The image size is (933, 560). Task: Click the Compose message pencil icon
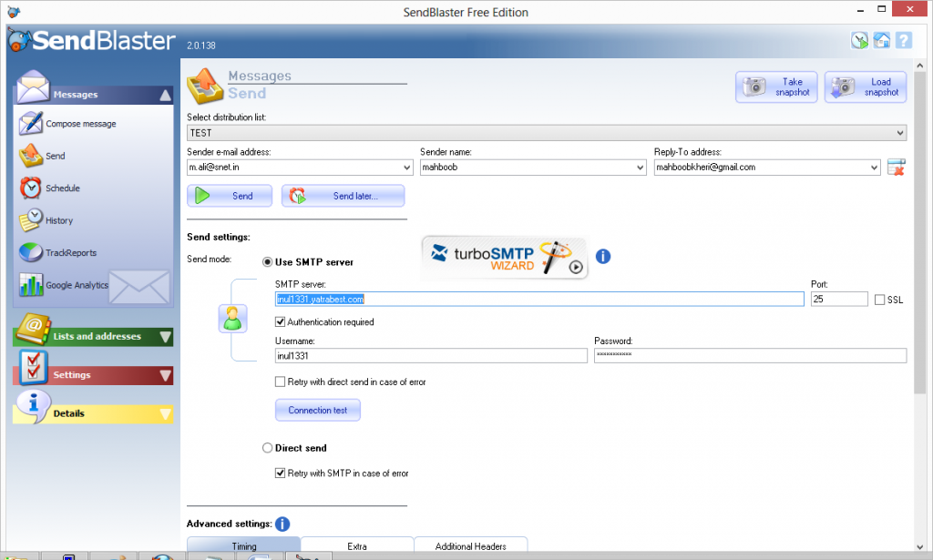[x=31, y=123]
